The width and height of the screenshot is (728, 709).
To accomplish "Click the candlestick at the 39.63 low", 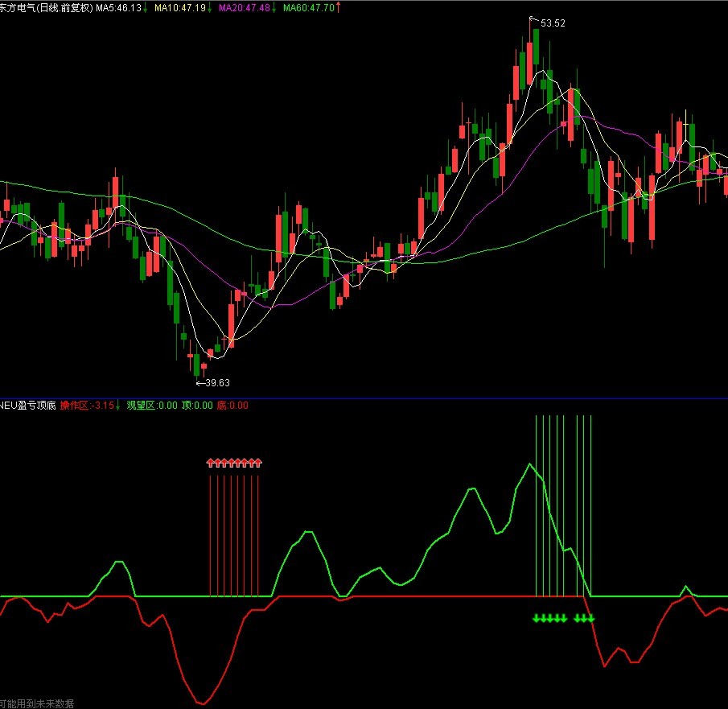I will [197, 365].
